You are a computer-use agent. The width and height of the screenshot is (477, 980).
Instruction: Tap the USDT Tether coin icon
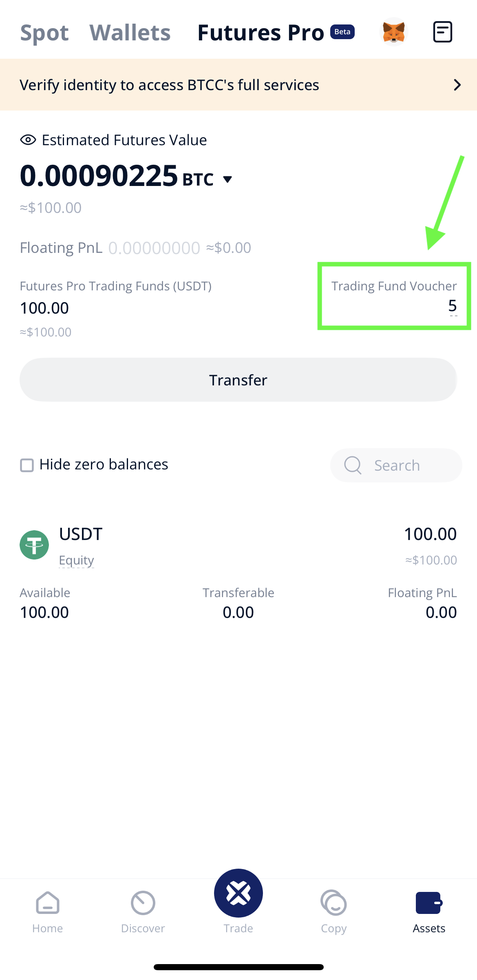coord(34,545)
